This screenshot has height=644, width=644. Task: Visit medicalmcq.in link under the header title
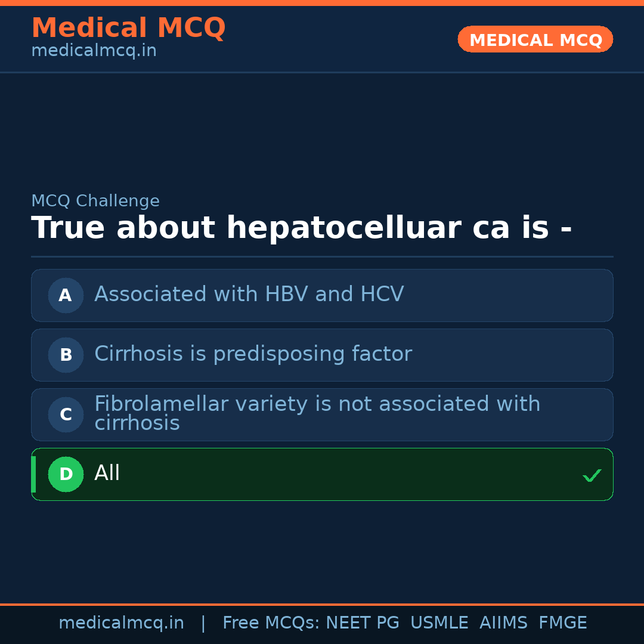94,51
